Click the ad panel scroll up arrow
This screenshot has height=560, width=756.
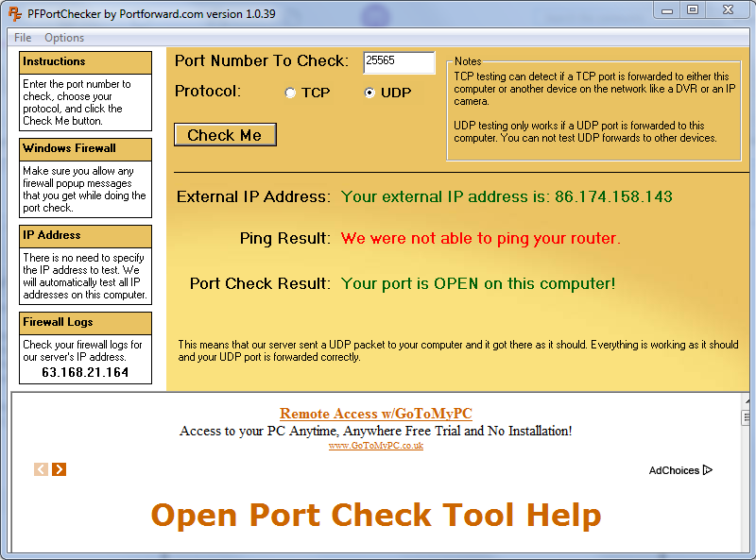(747, 400)
